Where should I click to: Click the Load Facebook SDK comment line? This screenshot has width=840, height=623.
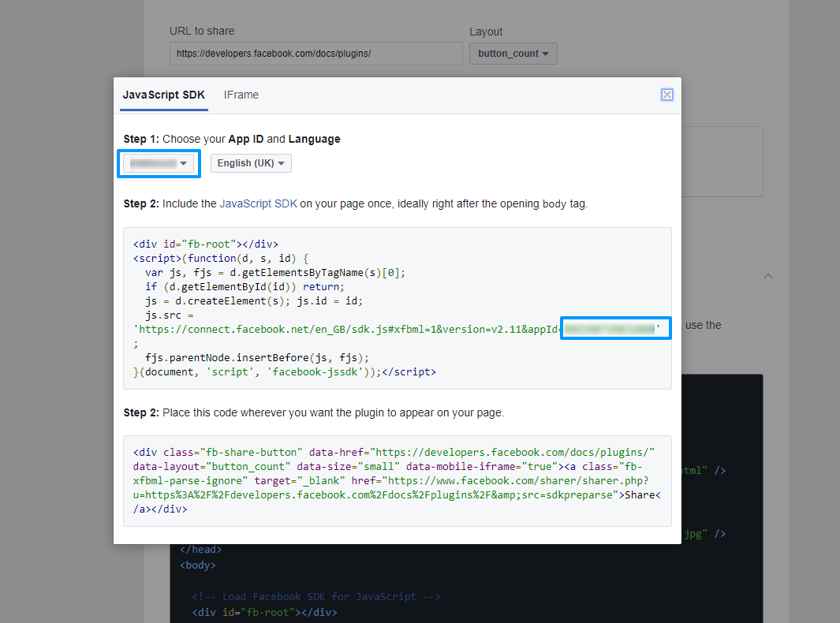click(x=316, y=597)
